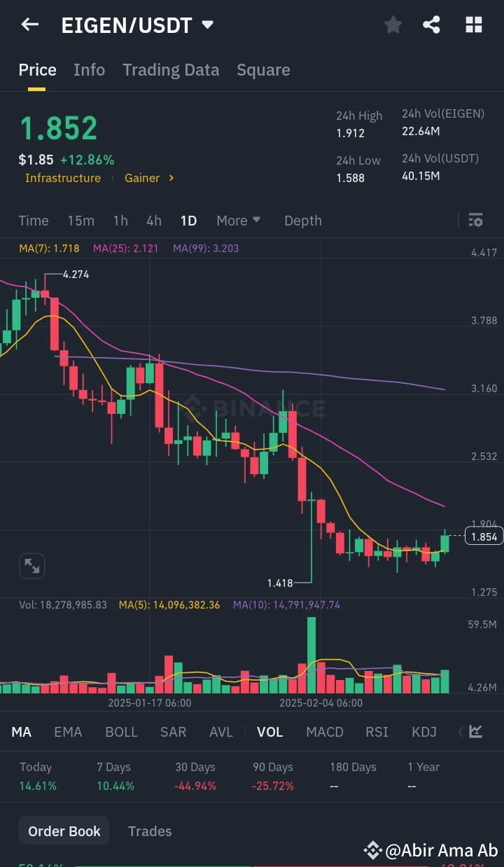Expand the More timeframe dropdown
Image resolution: width=504 pixels, height=867 pixels.
click(238, 220)
